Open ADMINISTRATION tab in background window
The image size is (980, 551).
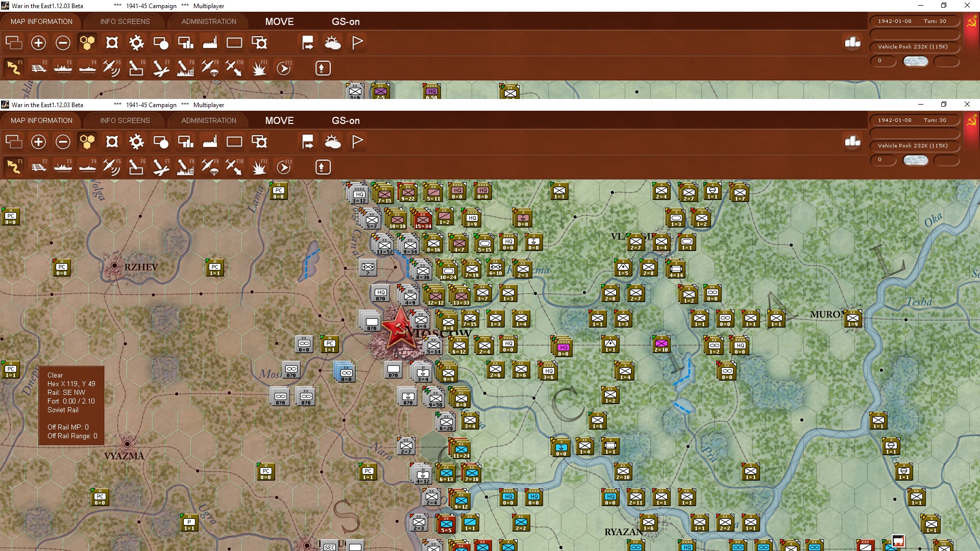pos(209,21)
